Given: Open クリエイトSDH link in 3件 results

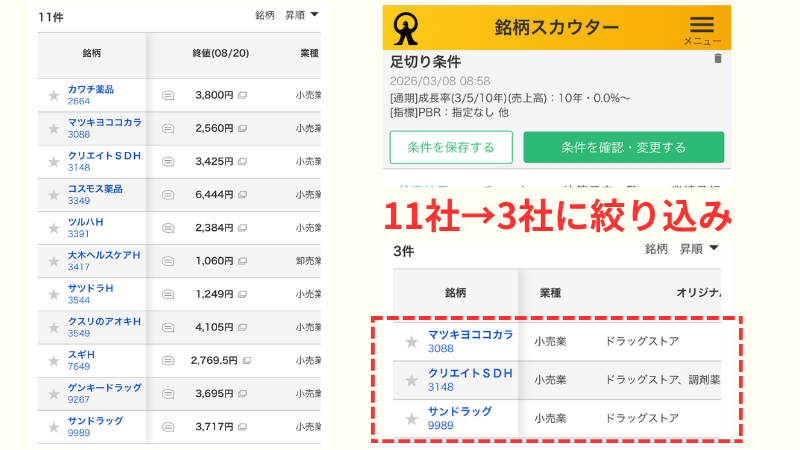Looking at the screenshot, I should (x=470, y=380).
